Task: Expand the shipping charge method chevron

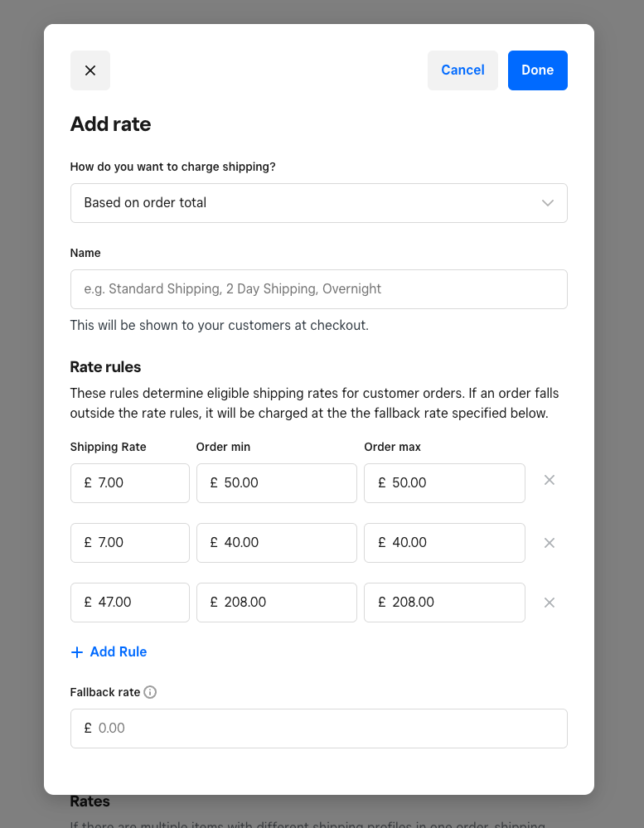Action: (547, 203)
